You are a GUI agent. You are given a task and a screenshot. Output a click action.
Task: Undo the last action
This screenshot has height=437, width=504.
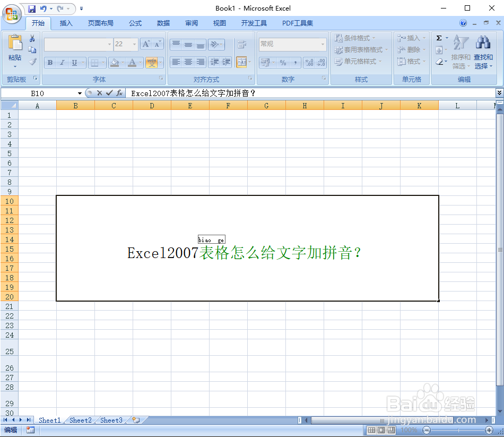tap(44, 8)
